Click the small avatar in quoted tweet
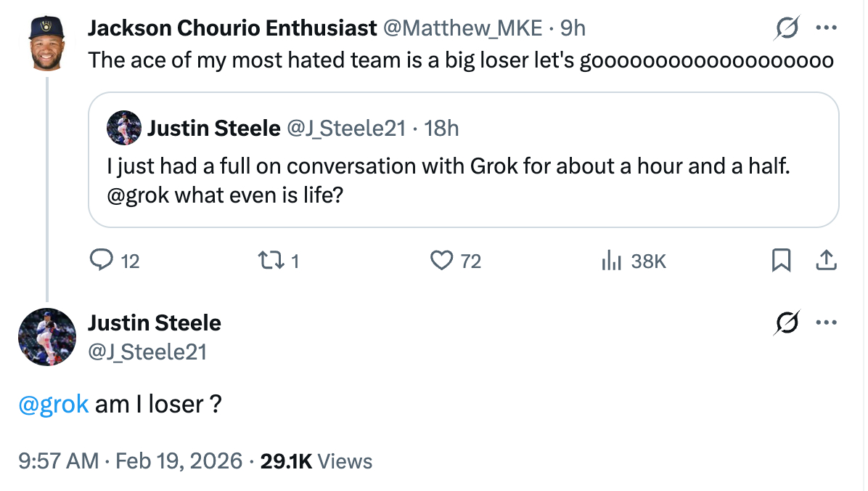Image resolution: width=868 pixels, height=491 pixels. point(123,129)
